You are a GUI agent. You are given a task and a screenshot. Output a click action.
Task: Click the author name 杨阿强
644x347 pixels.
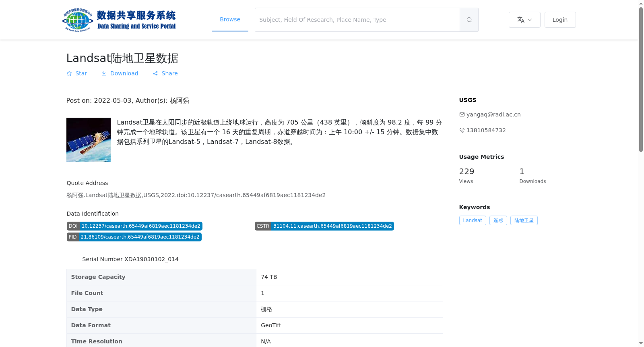pyautogui.click(x=180, y=100)
